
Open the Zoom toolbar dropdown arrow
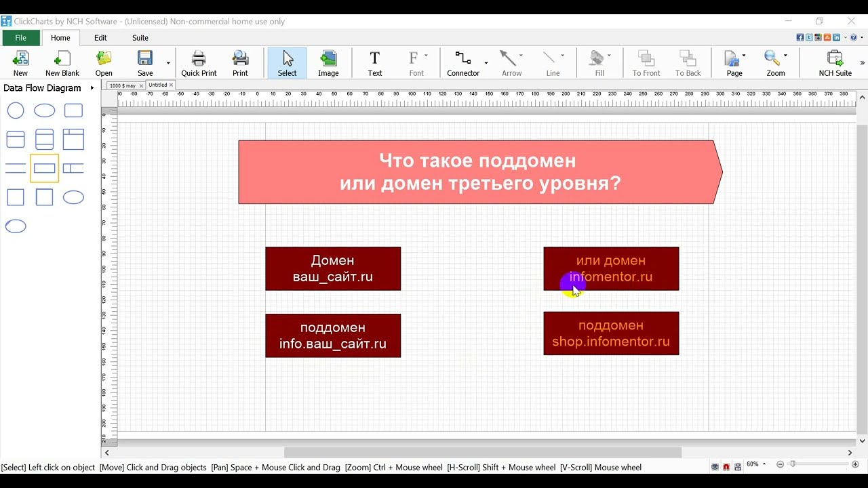(x=785, y=56)
